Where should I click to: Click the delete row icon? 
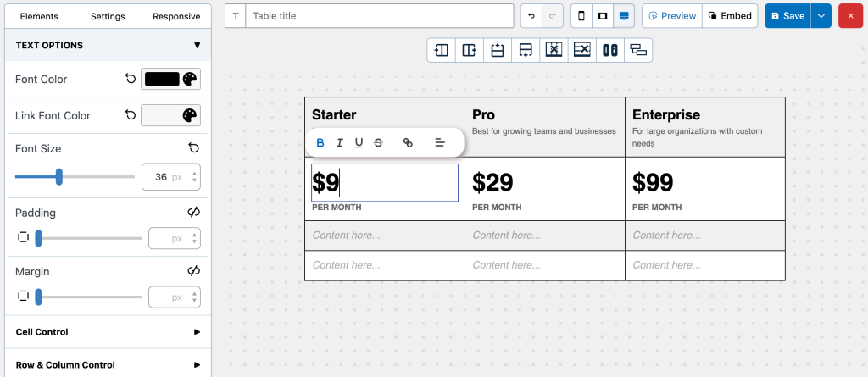coord(581,50)
